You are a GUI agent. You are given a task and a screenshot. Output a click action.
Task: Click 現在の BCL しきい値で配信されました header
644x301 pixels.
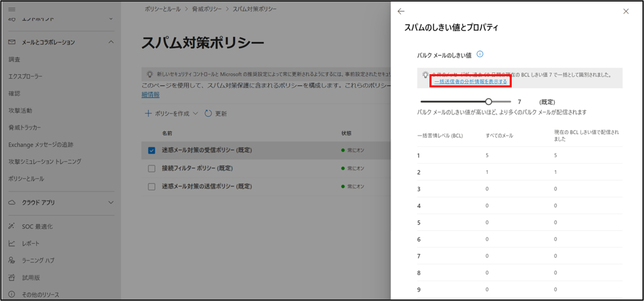pos(586,135)
